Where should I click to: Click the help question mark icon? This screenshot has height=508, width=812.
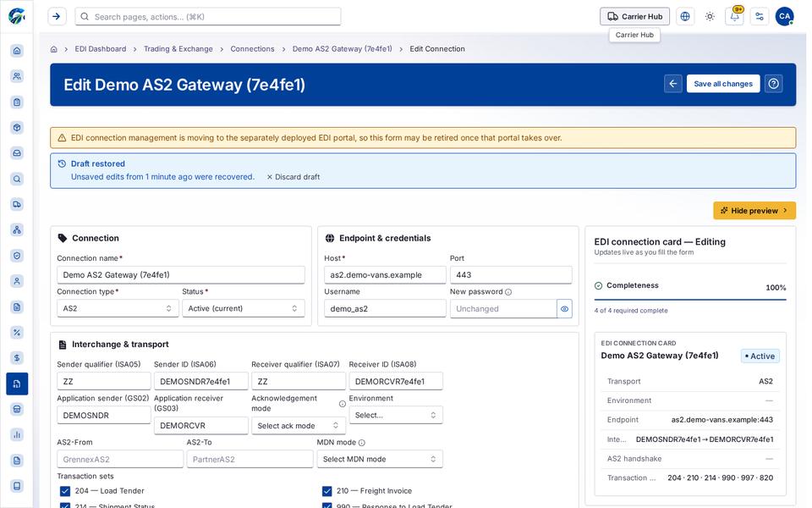[773, 84]
